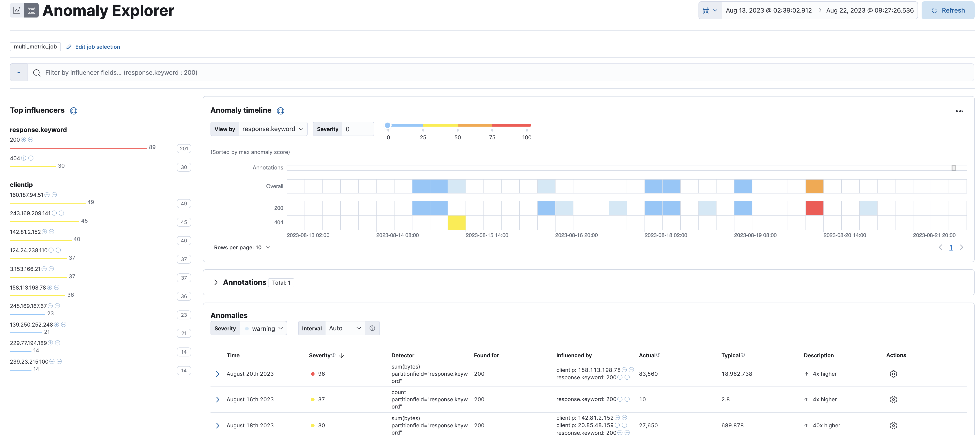The image size is (980, 435).
Task: Click the start date Aug 13, 2023
Action: click(x=769, y=10)
